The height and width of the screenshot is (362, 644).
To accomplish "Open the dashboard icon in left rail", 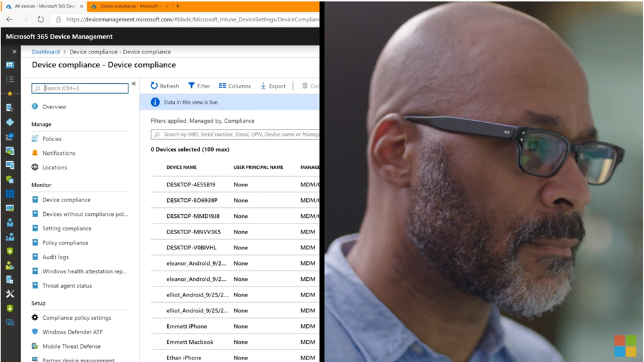I will [9, 65].
